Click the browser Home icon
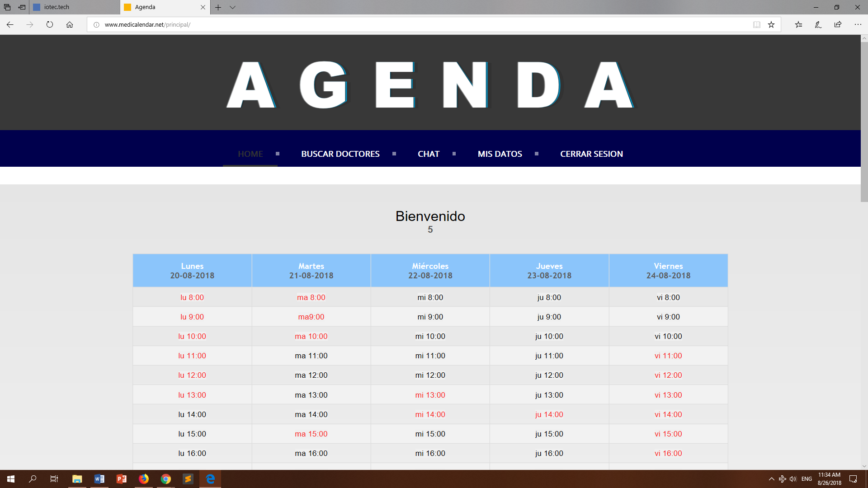The height and width of the screenshot is (488, 868). (70, 25)
